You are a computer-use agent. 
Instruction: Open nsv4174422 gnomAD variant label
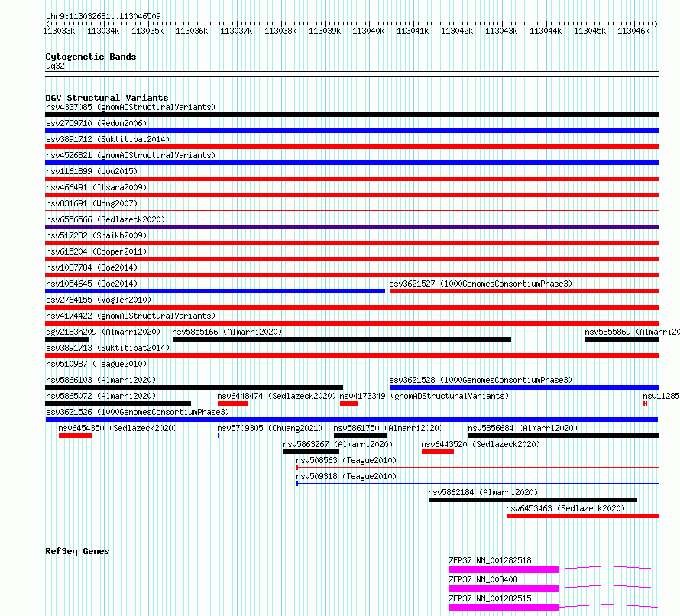[131, 316]
